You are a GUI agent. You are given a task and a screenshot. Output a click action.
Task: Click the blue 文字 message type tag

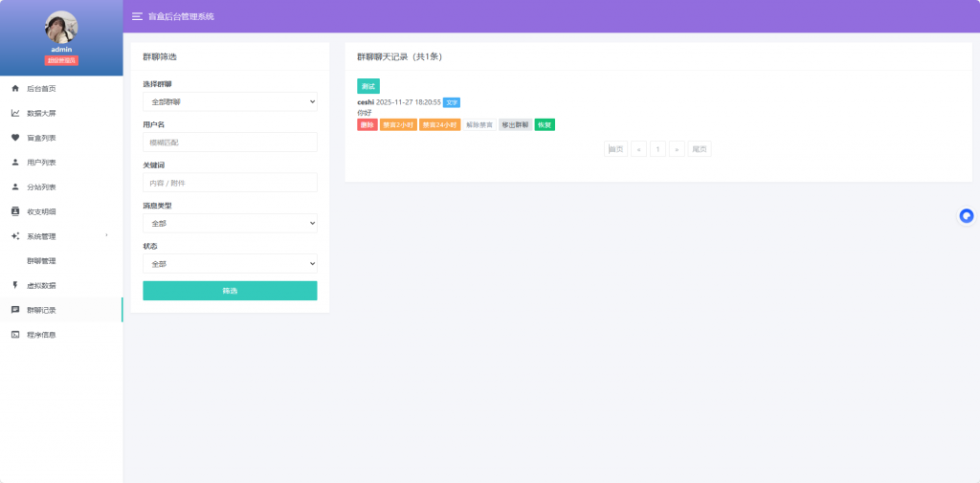coord(452,102)
